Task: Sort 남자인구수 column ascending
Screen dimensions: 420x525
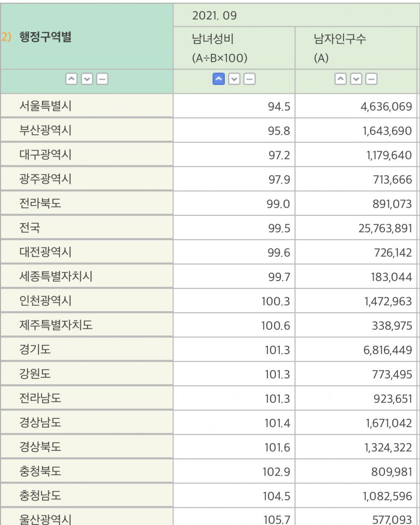Action: [340, 80]
